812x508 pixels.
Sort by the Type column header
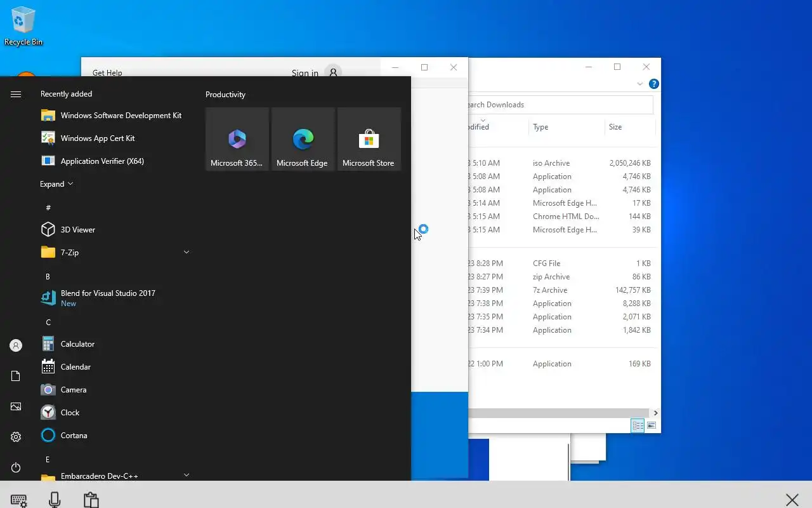[566, 127]
